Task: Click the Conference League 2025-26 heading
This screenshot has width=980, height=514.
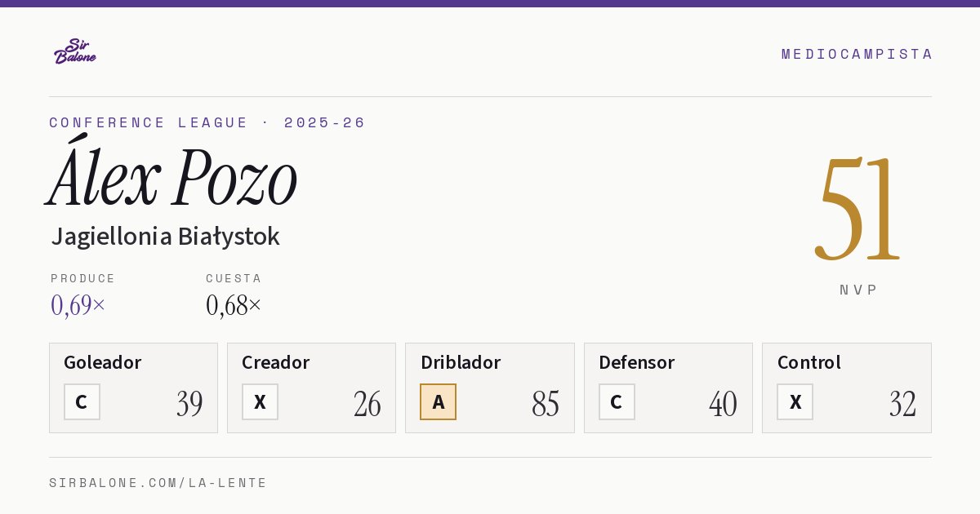Action: [207, 122]
